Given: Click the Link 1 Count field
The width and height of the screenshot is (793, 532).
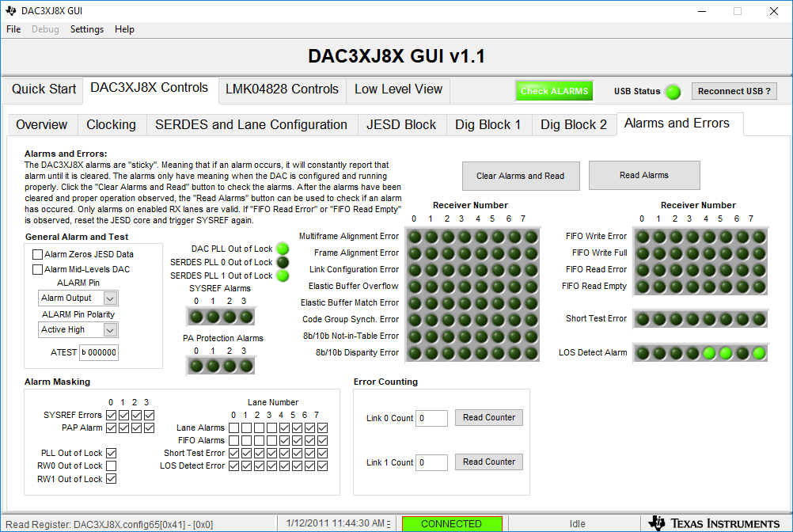Looking at the screenshot, I should pyautogui.click(x=431, y=462).
